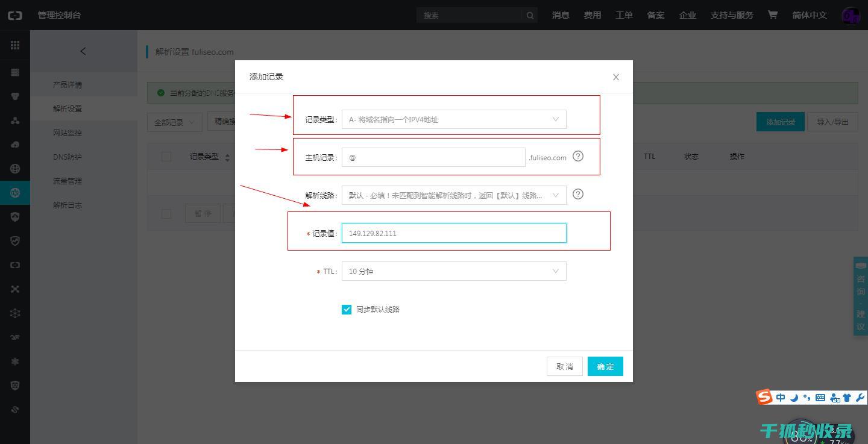Open 企业 in the top navigation
The image size is (868, 444).
click(688, 15)
